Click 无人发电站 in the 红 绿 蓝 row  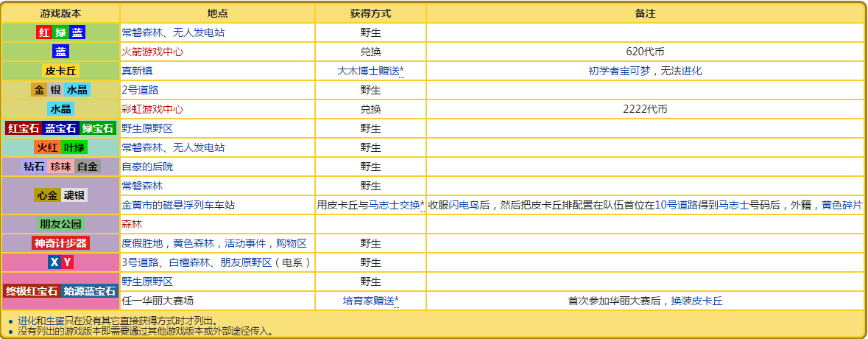point(199,32)
